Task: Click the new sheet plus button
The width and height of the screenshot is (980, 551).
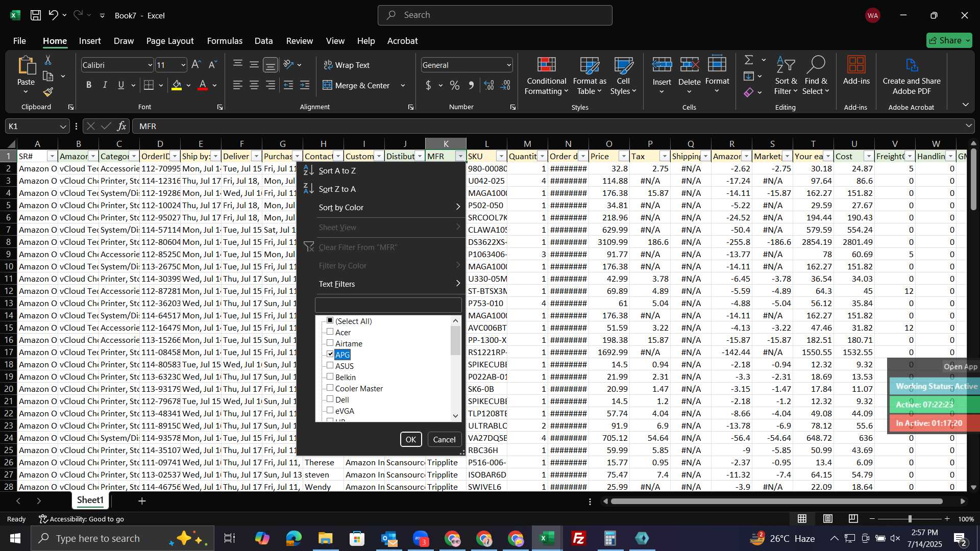Action: (142, 501)
